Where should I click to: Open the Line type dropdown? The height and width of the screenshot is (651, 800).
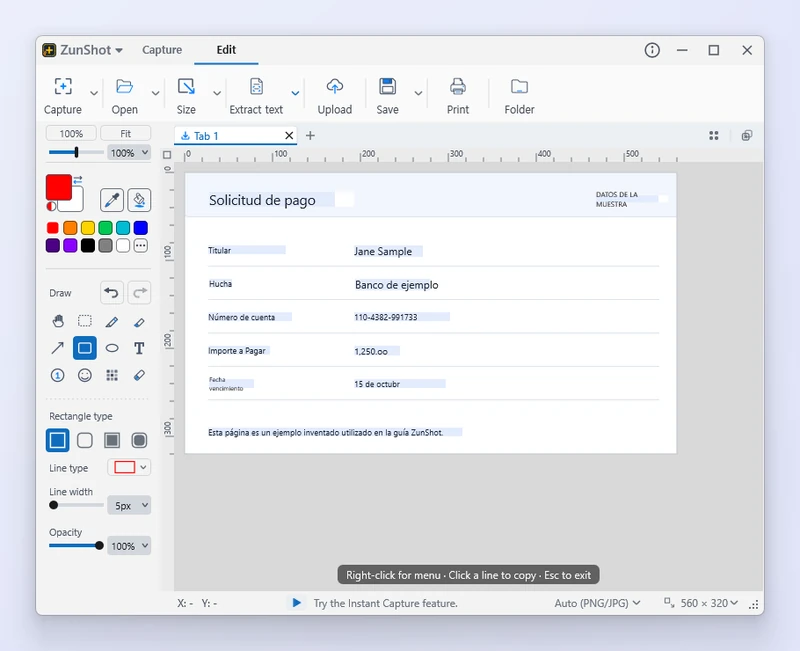tap(129, 467)
